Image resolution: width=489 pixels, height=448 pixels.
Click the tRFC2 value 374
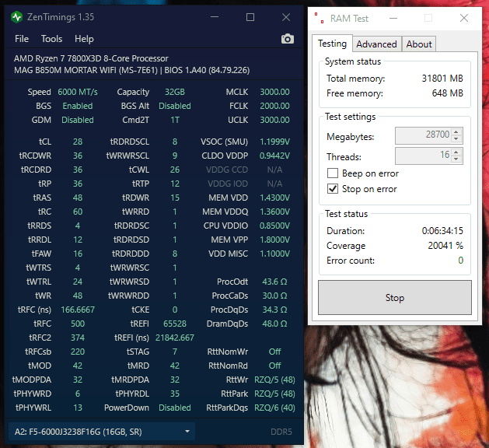(x=78, y=338)
